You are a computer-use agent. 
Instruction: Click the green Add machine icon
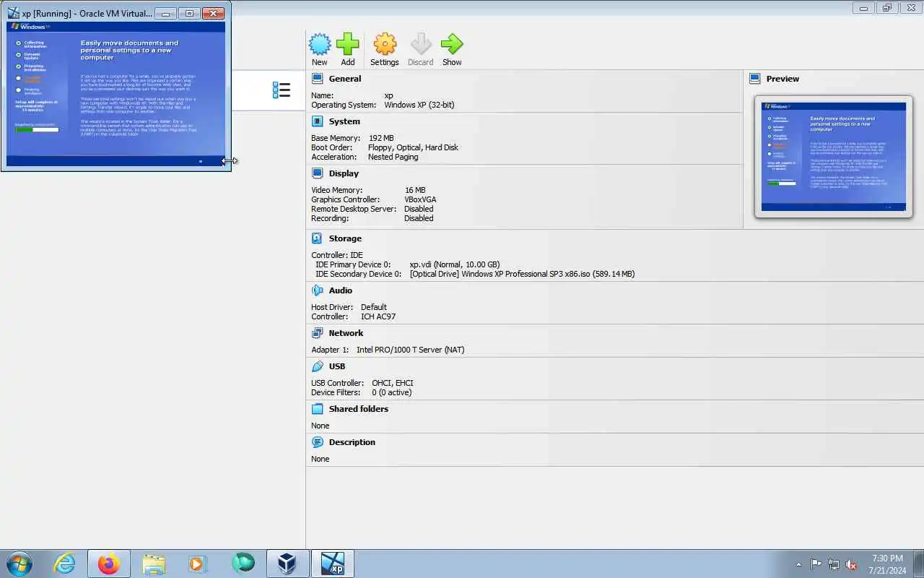click(347, 44)
